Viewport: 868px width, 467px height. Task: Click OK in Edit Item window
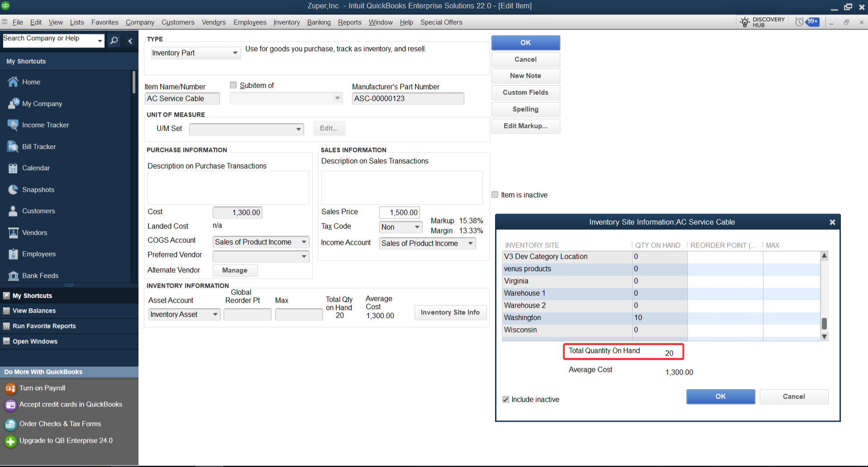click(x=525, y=43)
